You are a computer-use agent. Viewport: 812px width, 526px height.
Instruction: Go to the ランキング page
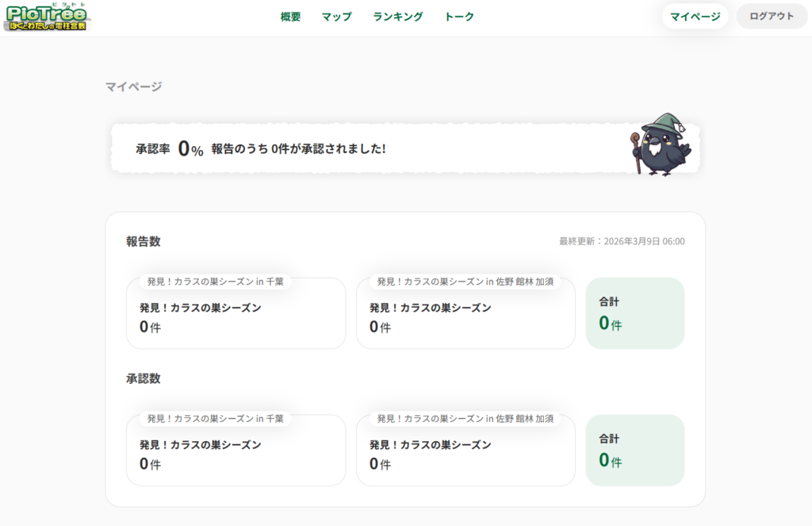[398, 17]
